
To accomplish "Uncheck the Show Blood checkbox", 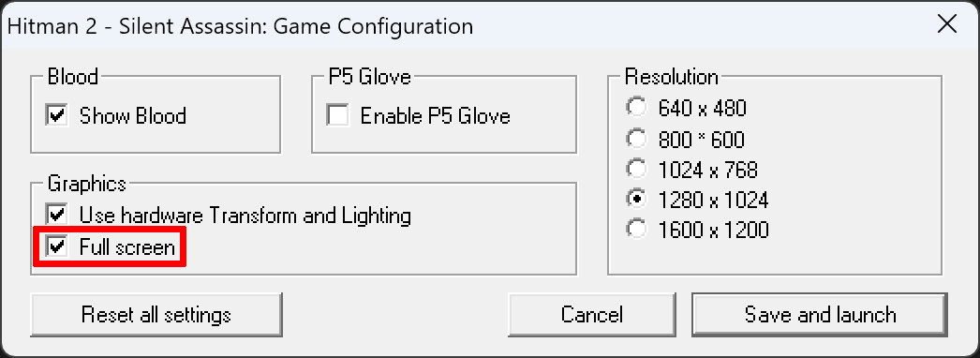I will tap(57, 115).
